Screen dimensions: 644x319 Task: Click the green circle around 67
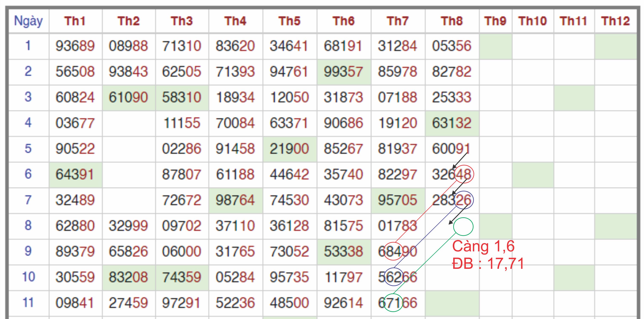(393, 302)
